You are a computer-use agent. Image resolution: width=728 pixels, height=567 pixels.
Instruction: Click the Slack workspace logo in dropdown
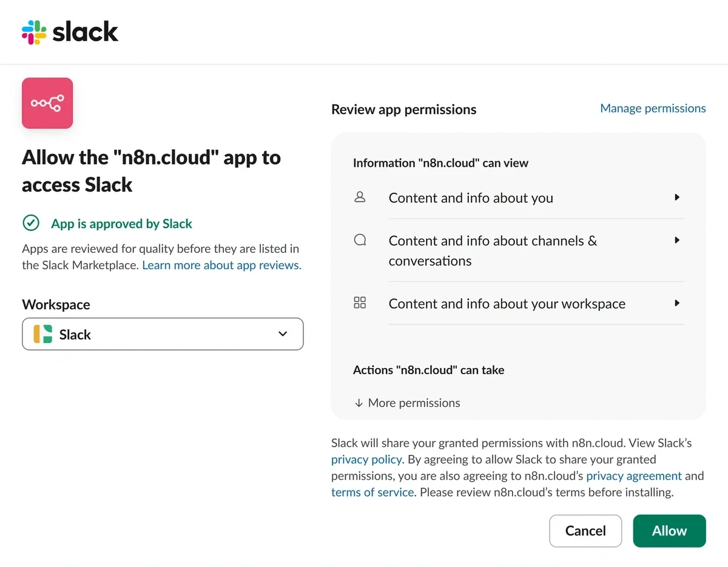[x=42, y=334]
